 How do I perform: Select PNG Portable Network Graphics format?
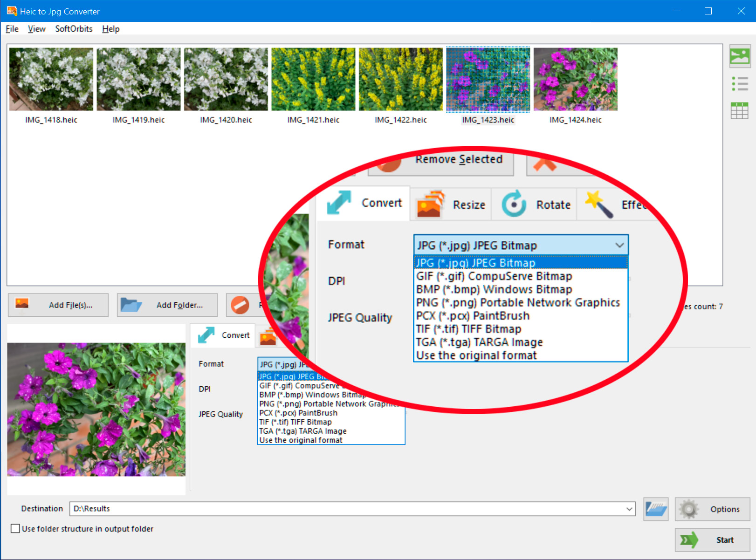click(518, 302)
